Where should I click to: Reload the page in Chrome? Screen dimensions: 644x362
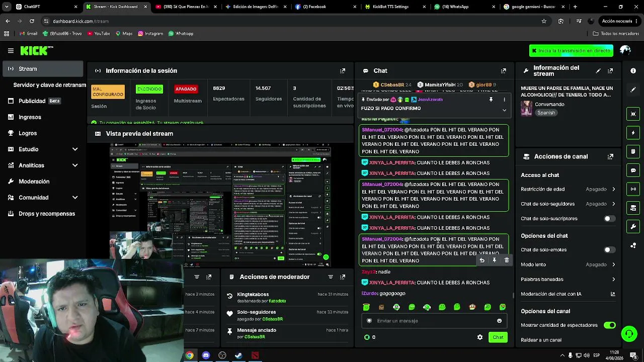click(x=32, y=21)
